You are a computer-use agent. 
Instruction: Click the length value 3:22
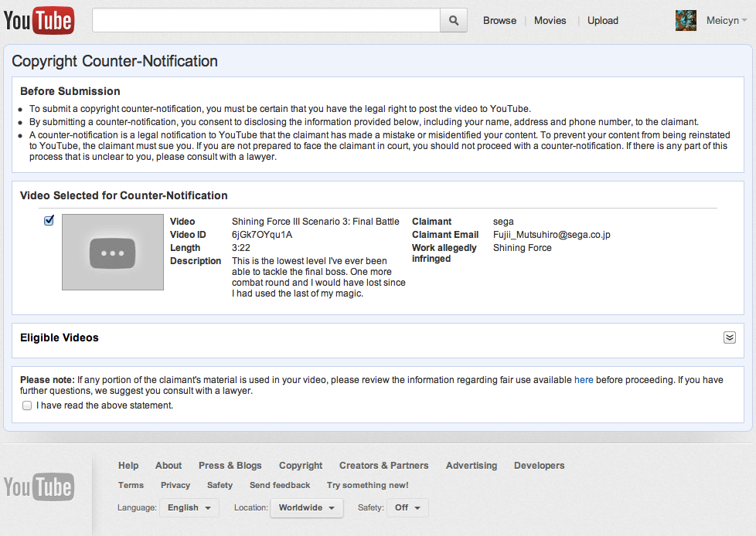pyautogui.click(x=240, y=247)
